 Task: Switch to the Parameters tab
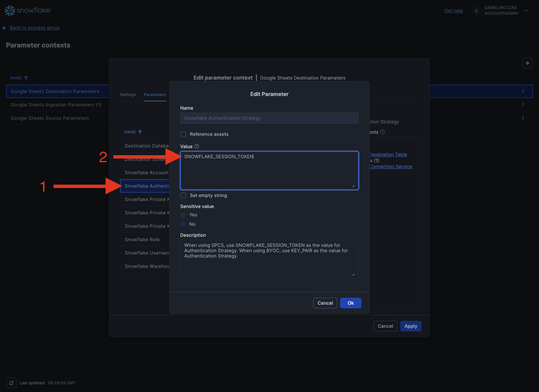[x=155, y=95]
